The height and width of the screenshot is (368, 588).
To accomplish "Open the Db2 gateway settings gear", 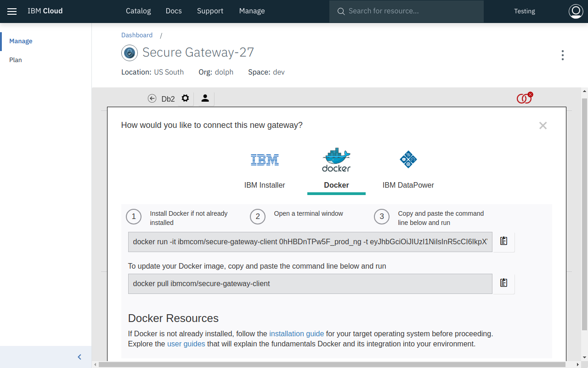I will coord(185,98).
